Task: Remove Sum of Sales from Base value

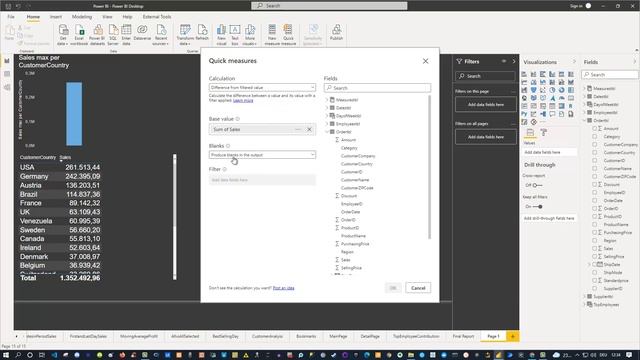Action: tap(309, 129)
